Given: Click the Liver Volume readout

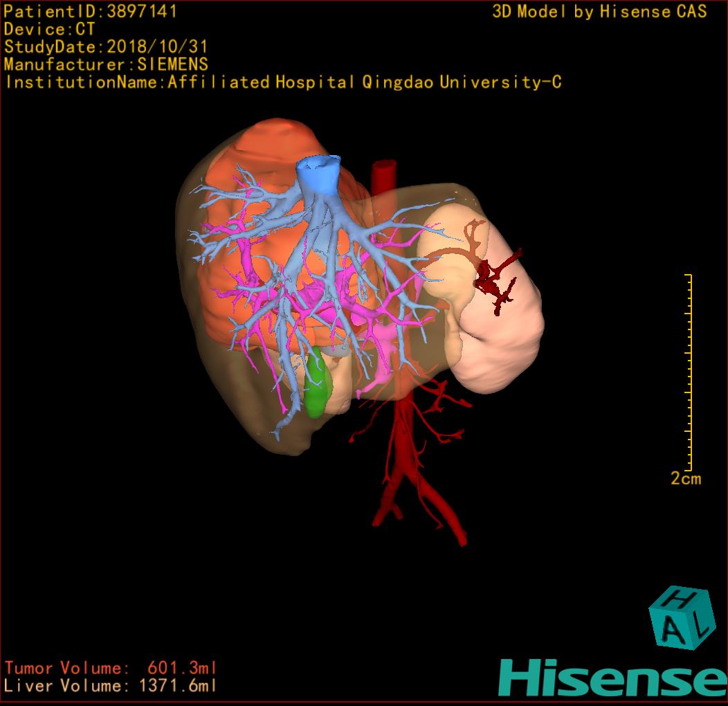Looking at the screenshot, I should 111,686.
